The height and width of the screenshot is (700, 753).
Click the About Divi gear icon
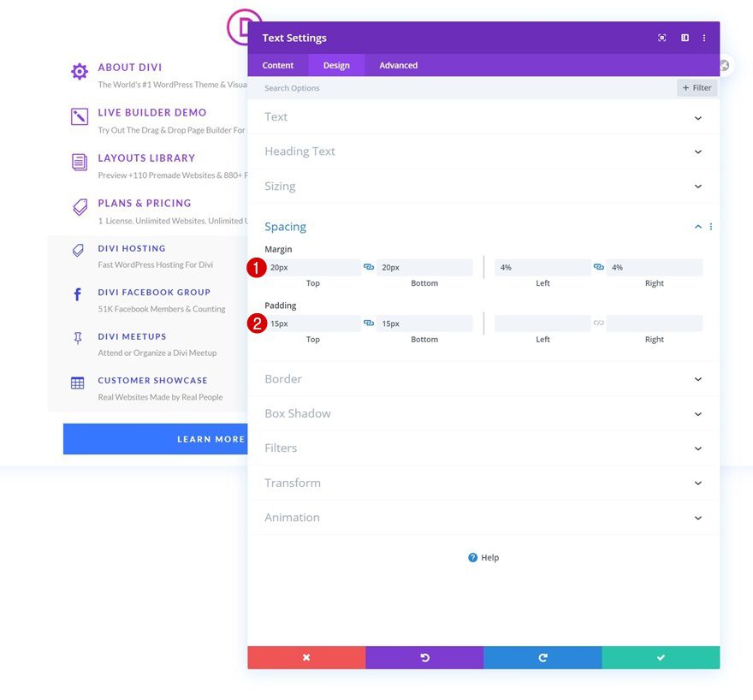(78, 74)
